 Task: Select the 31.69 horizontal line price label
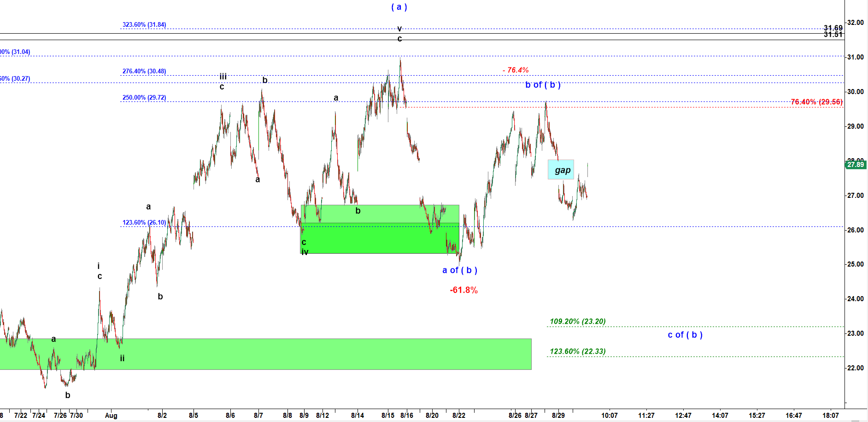833,28
